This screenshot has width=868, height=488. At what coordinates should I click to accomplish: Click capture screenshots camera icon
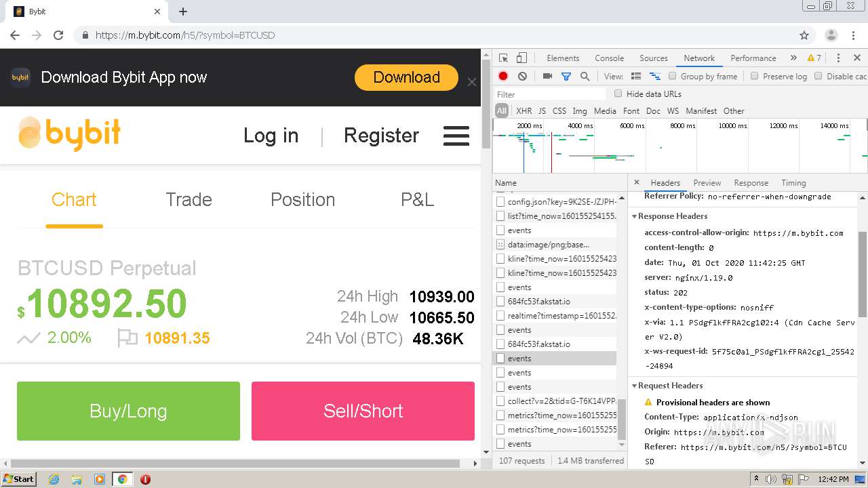(547, 77)
